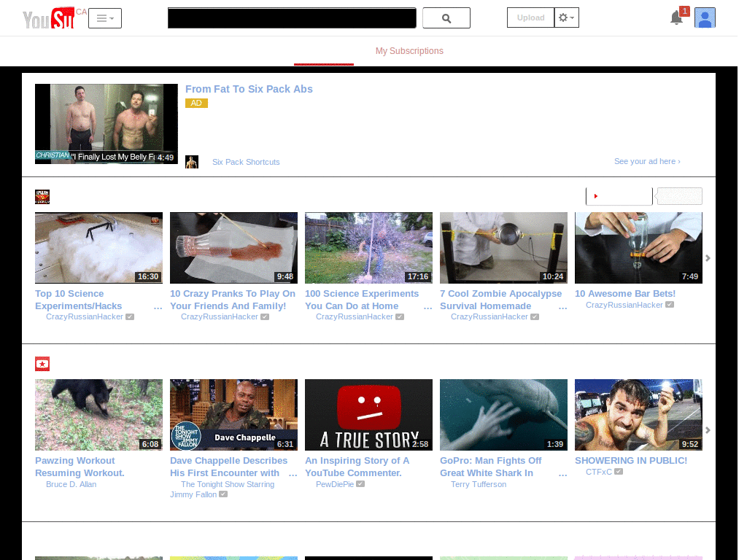Click the verified badge under Top 10 Science Experiments
Image resolution: width=747 pixels, height=560 pixels.
(x=130, y=316)
